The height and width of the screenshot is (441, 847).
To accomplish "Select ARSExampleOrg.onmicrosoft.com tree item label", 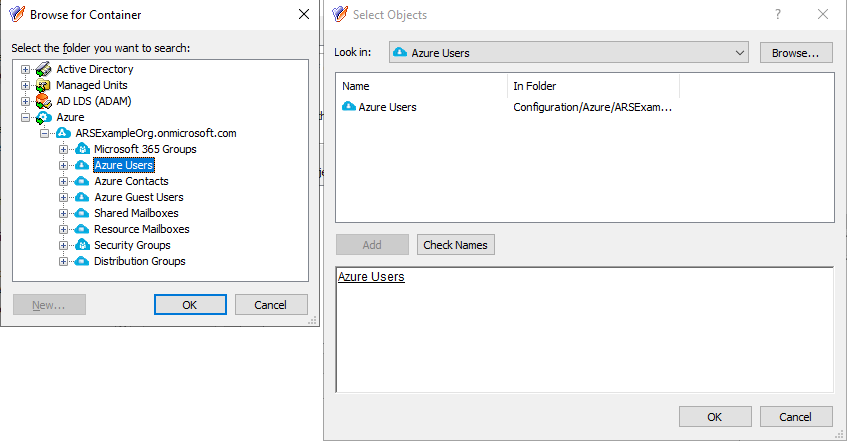I will pos(156,133).
